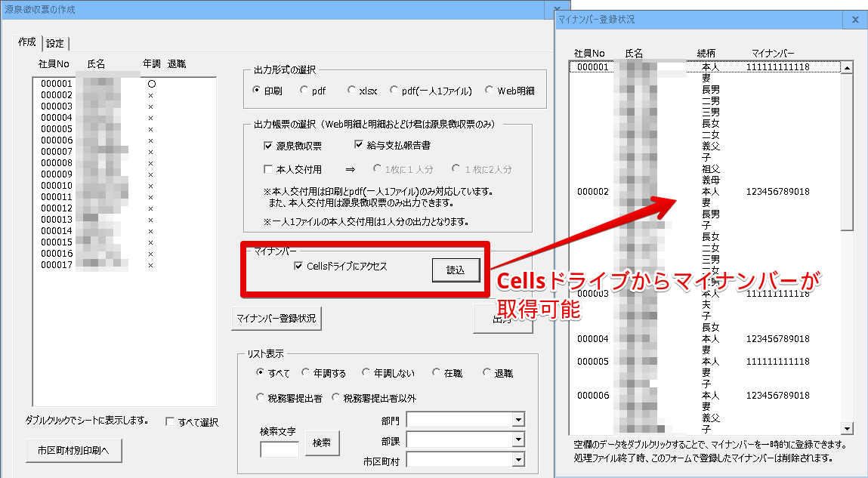Click 000005 マイナンバー 111111111118
This screenshot has width=868, height=478.
pyautogui.click(x=777, y=361)
